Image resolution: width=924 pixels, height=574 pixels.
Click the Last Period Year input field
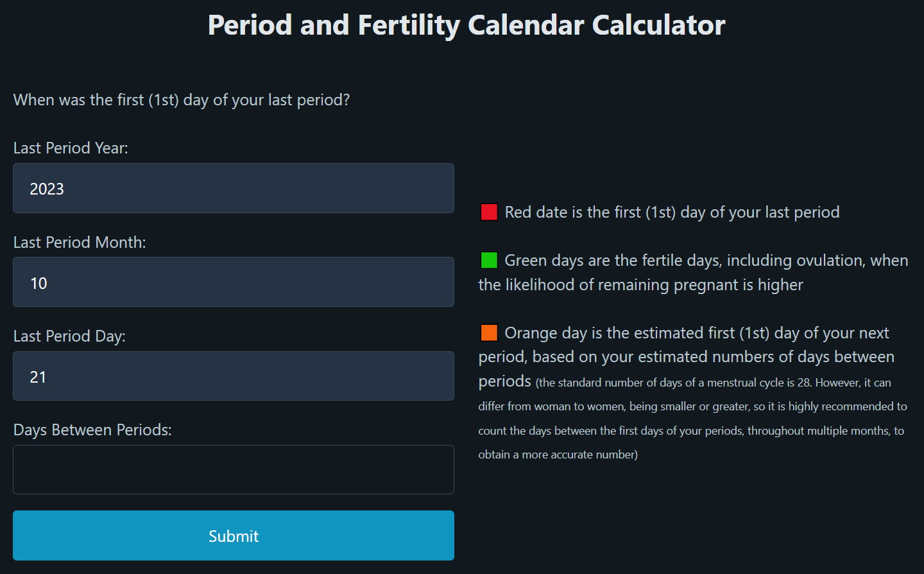(234, 188)
